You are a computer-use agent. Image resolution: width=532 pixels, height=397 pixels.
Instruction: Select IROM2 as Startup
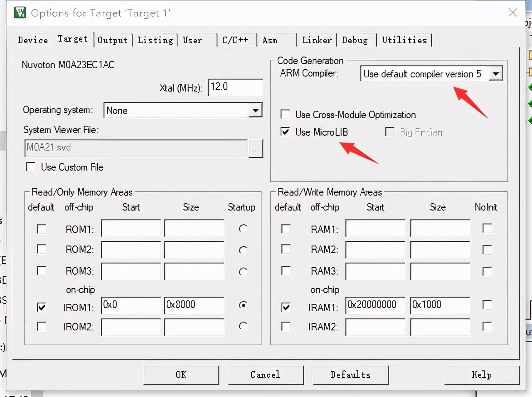click(243, 326)
